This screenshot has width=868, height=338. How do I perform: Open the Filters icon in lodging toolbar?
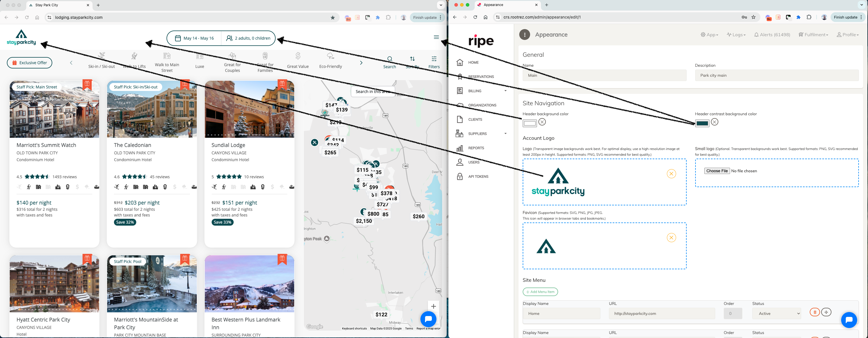point(434,59)
